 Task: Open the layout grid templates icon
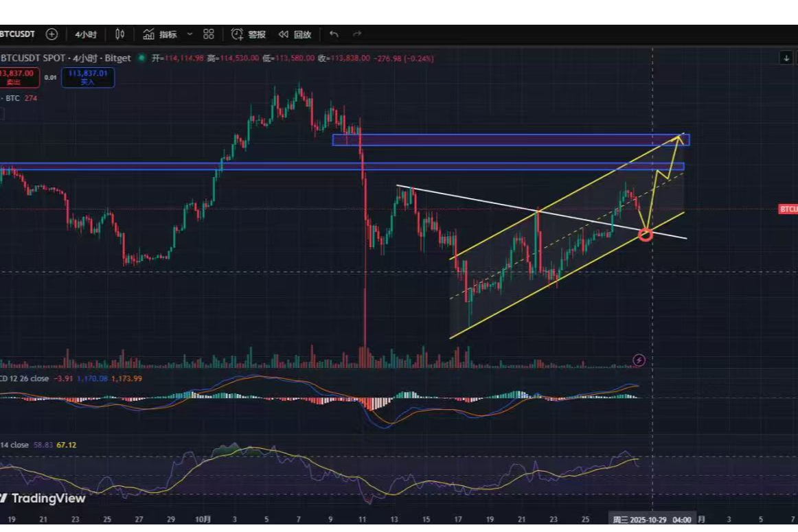click(209, 34)
